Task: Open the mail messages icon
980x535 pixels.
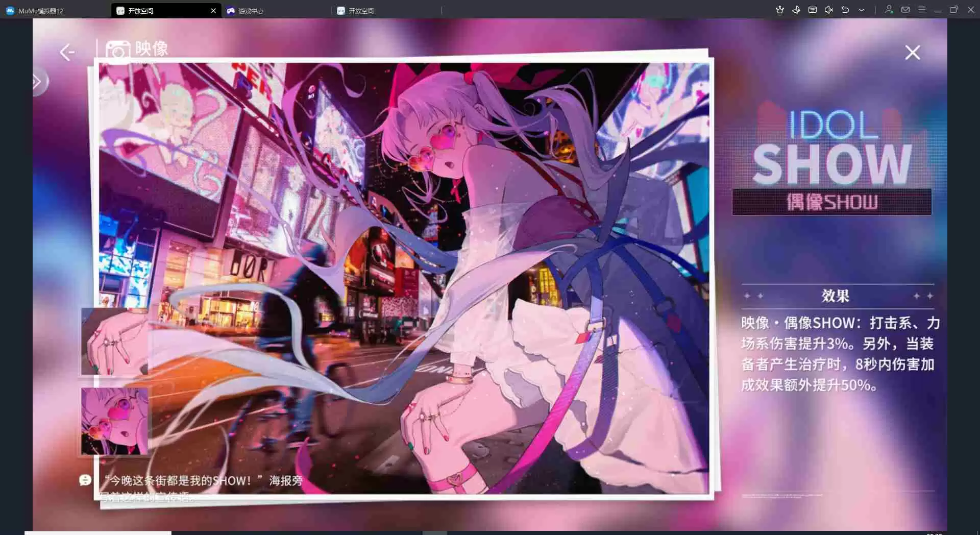Action: (905, 10)
